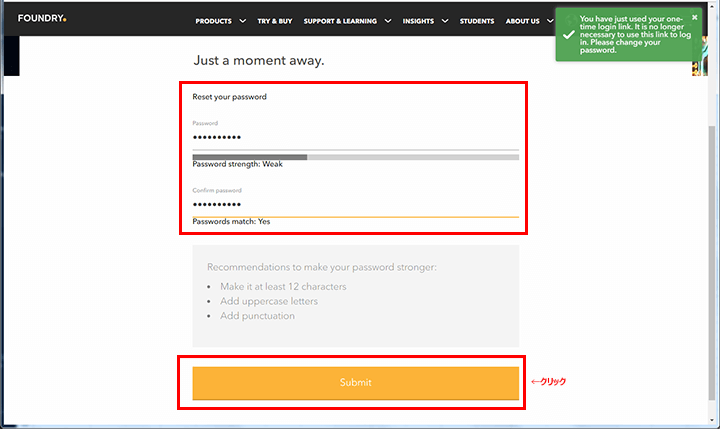Focus the Password input field

355,137
